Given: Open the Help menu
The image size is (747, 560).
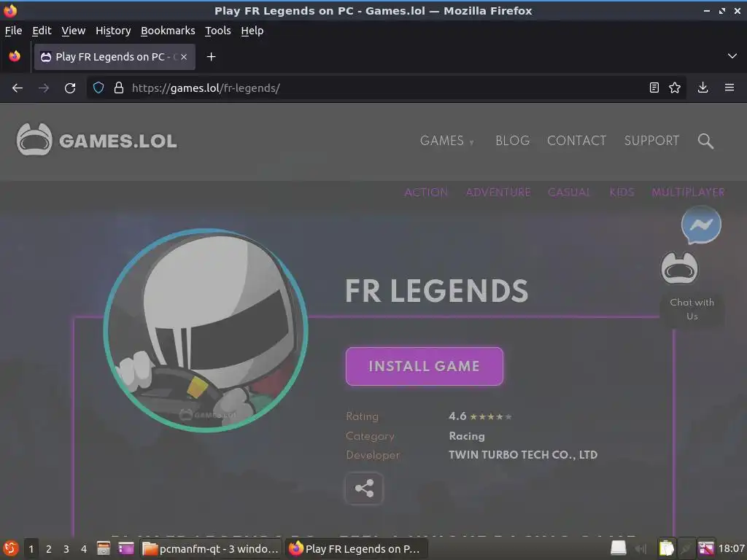Looking at the screenshot, I should click(252, 31).
